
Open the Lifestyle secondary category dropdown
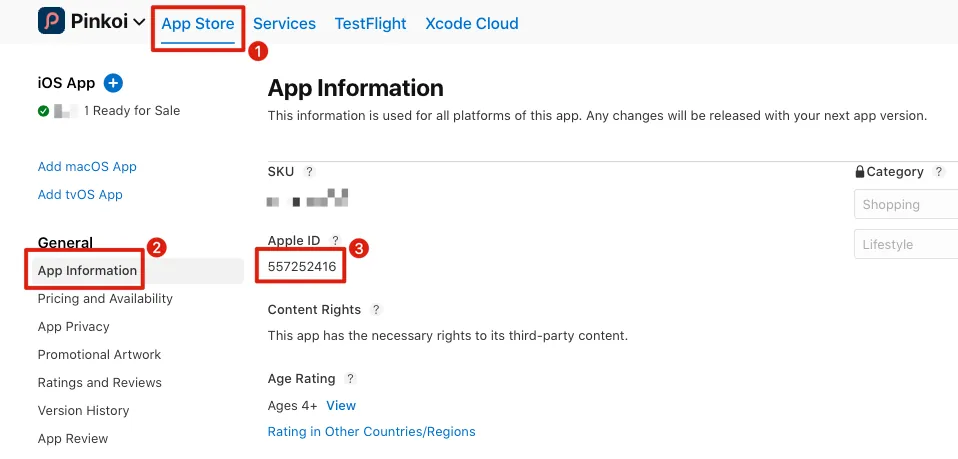[905, 245]
